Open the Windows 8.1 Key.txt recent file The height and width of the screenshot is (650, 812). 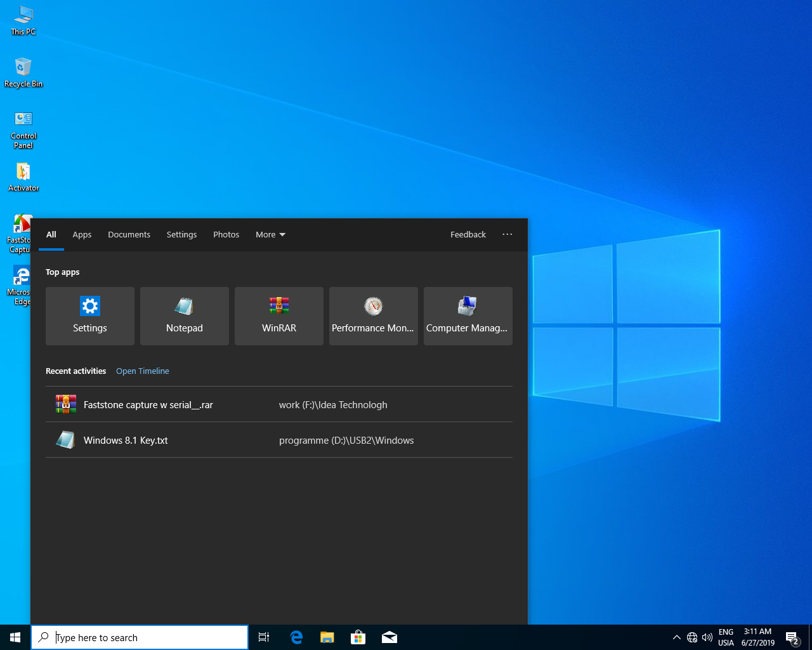pos(126,440)
